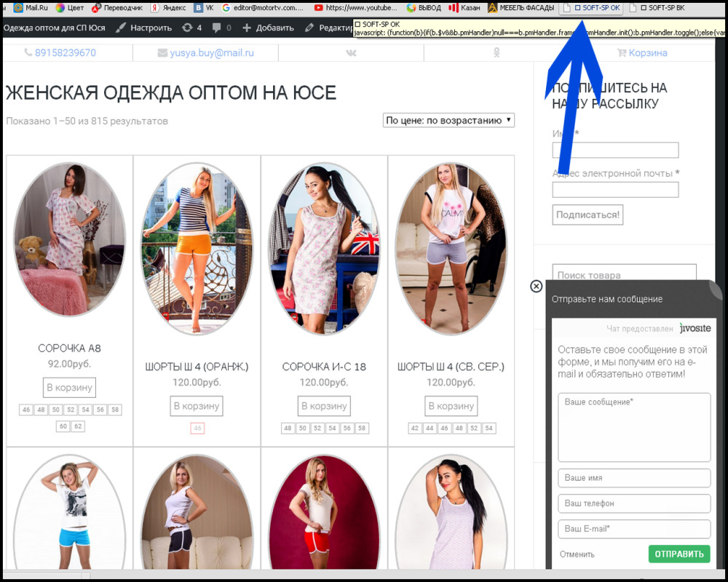Add Сорочка А8 to the cart
This screenshot has width=728, height=582.
point(69,388)
